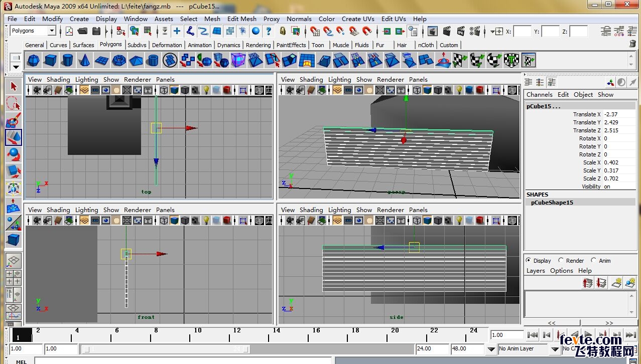Viewport: 641px width, 364px height.
Task: Open the Create UVs menu
Action: pyautogui.click(x=358, y=19)
